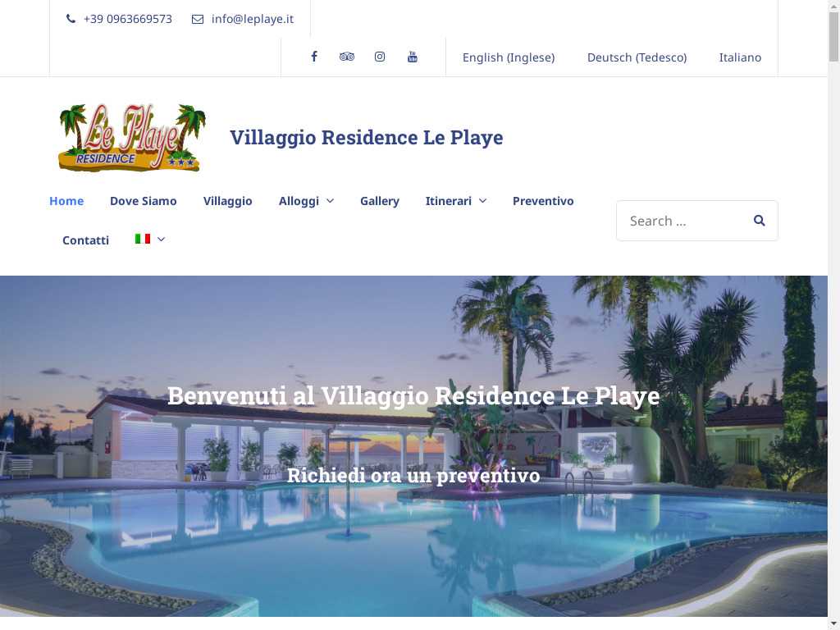Open the YouTube icon link
This screenshot has width=840, height=630.
[x=413, y=57]
